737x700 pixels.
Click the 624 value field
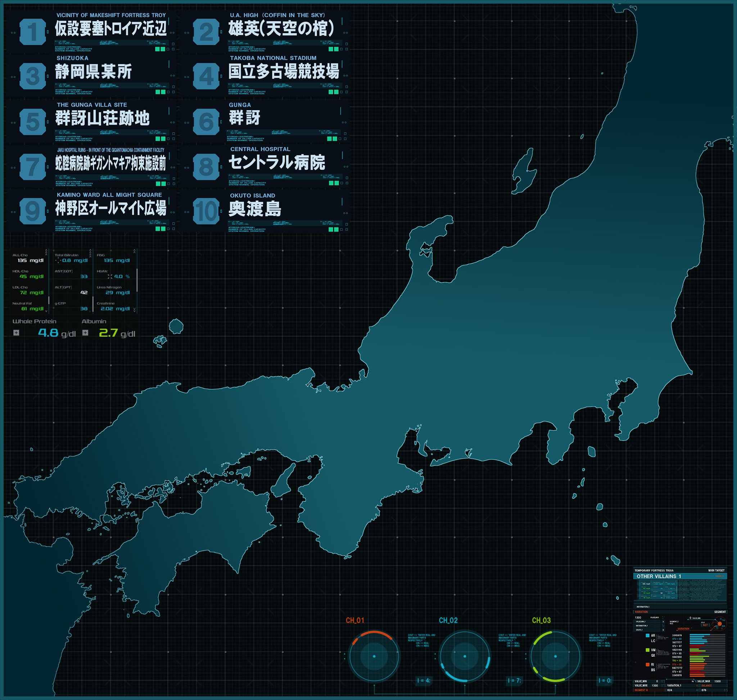click(x=682, y=690)
